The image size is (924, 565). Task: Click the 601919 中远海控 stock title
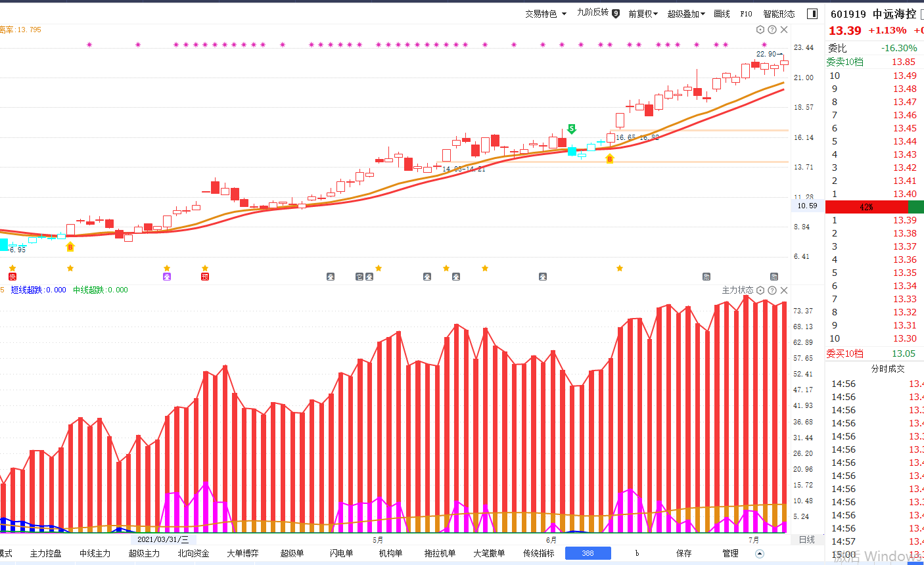(x=873, y=14)
